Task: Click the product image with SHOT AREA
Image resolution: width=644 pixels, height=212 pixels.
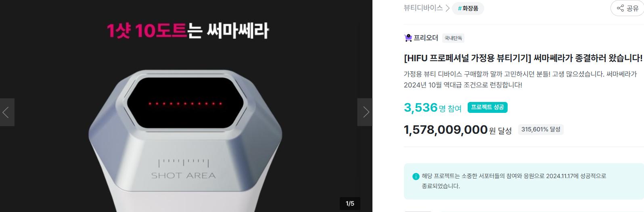Action: [185, 141]
